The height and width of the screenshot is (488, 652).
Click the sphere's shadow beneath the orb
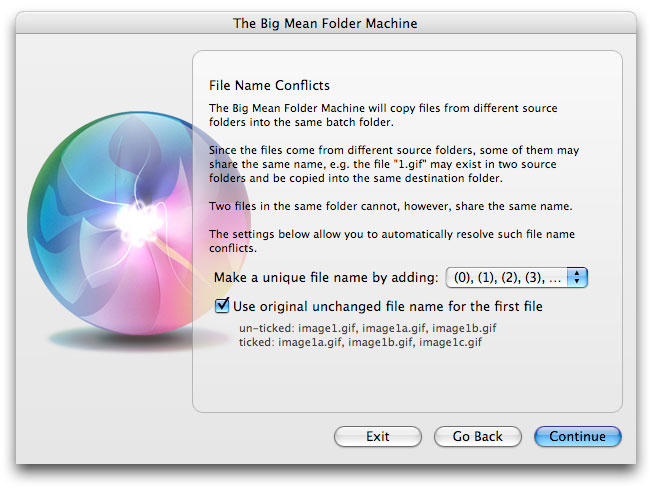coord(125,339)
